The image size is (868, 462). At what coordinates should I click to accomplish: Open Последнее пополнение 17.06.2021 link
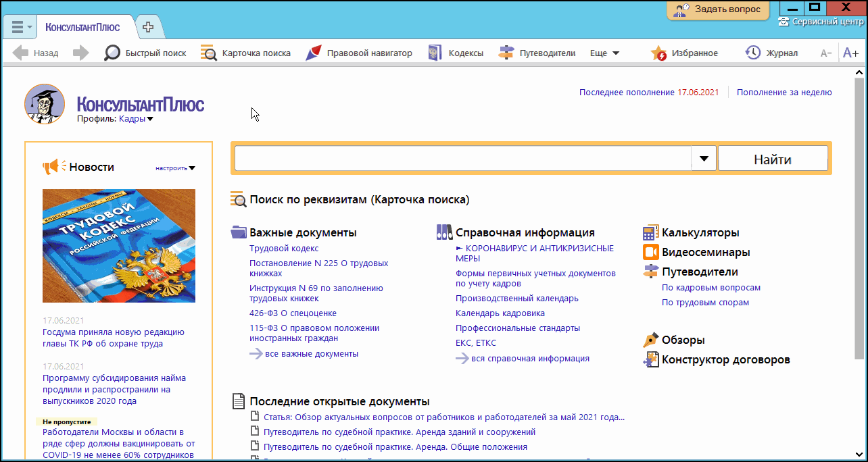[x=649, y=93]
